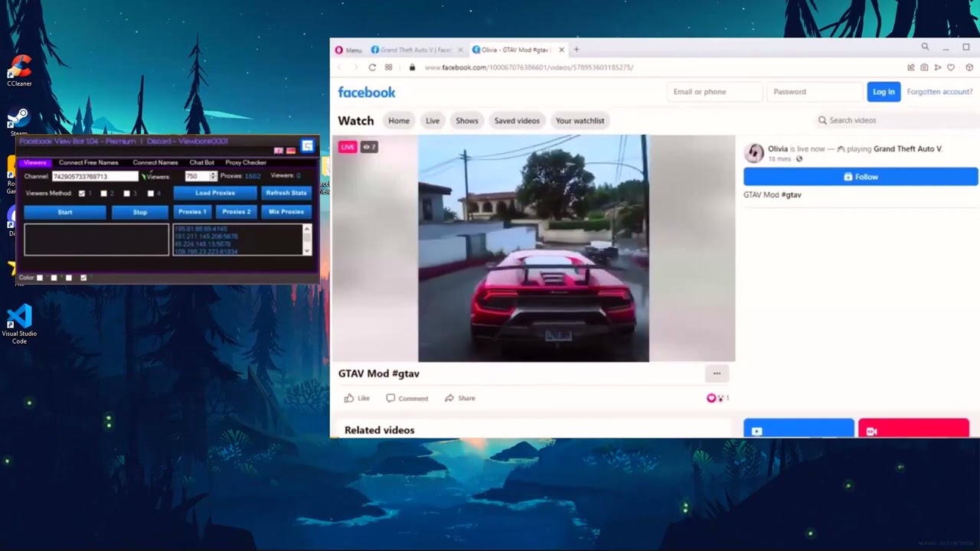Click the Refresh Stats button
Screen dimensions: 980x551
click(286, 193)
